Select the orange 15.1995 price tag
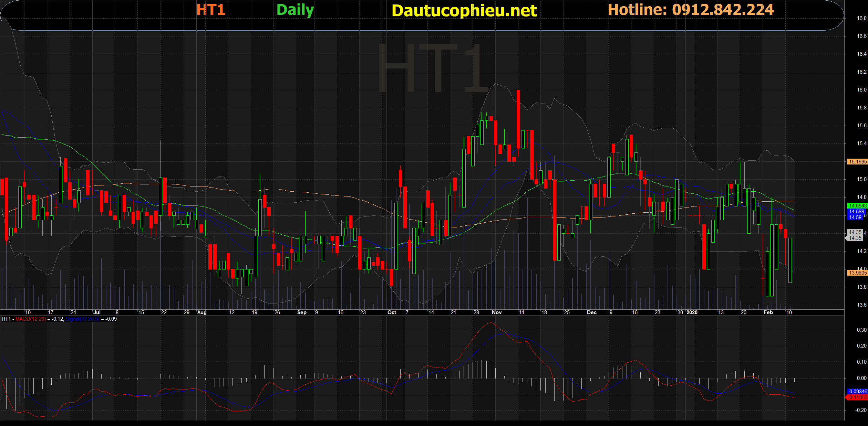 [x=857, y=162]
